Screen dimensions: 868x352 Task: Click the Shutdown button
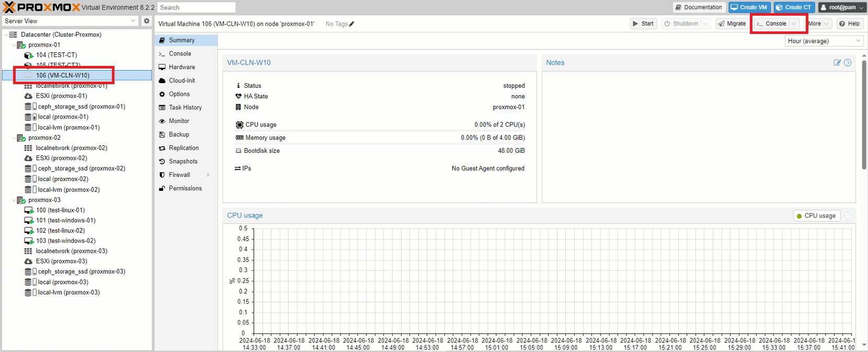[x=681, y=24]
